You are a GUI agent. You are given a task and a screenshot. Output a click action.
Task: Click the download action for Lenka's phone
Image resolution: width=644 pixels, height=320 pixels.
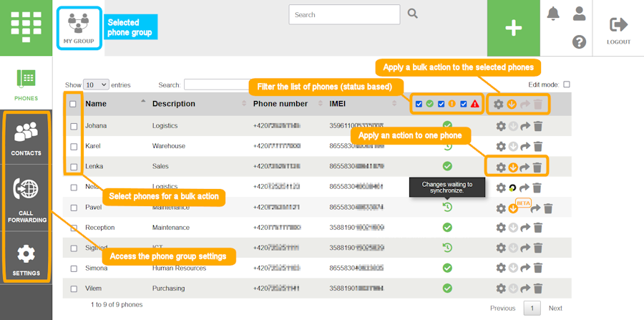(512, 167)
